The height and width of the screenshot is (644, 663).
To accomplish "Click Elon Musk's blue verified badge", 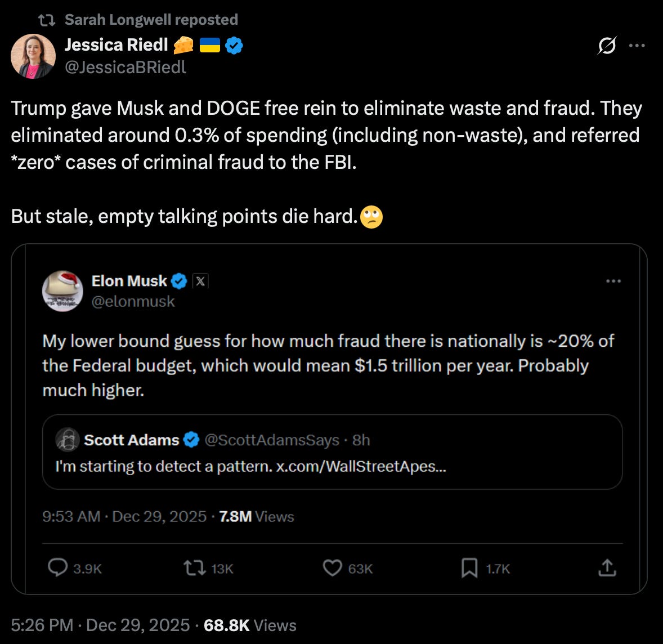I will pos(179,280).
